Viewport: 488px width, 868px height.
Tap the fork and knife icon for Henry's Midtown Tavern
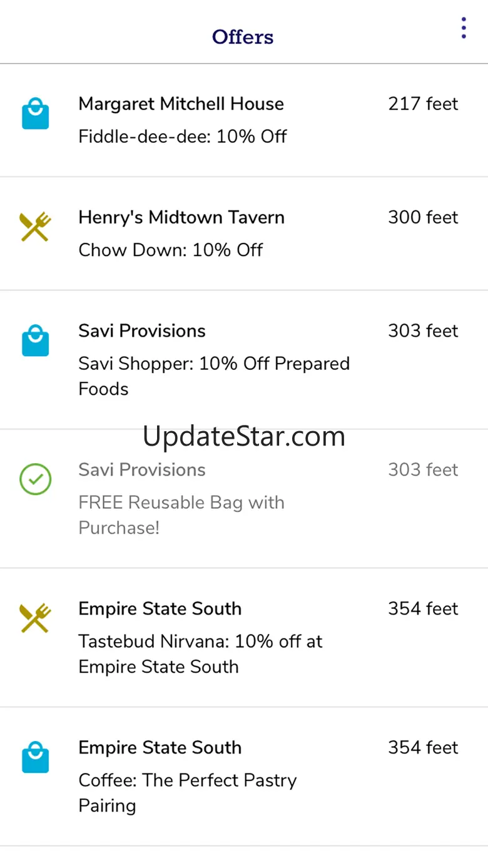pos(36,227)
